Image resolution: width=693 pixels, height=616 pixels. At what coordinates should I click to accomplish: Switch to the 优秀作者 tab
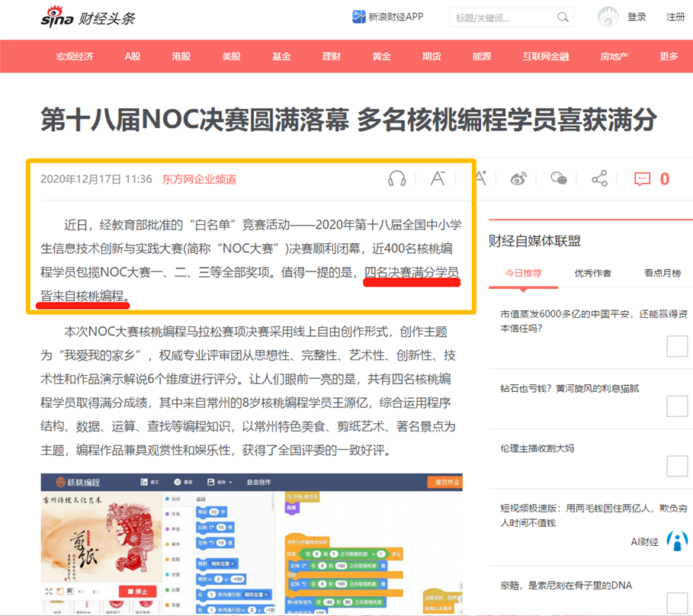[x=592, y=273]
